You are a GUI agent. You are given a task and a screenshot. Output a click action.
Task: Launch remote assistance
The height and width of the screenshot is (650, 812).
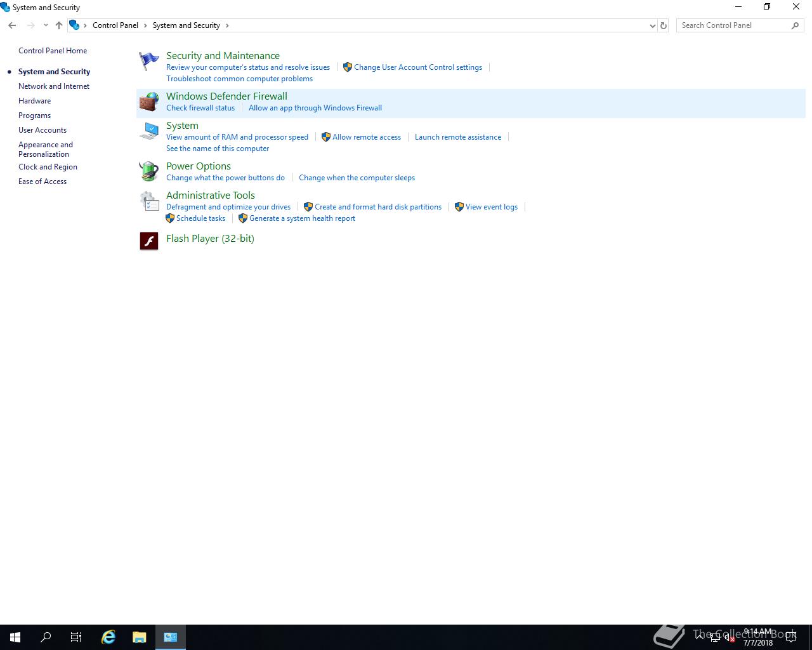[x=458, y=137]
